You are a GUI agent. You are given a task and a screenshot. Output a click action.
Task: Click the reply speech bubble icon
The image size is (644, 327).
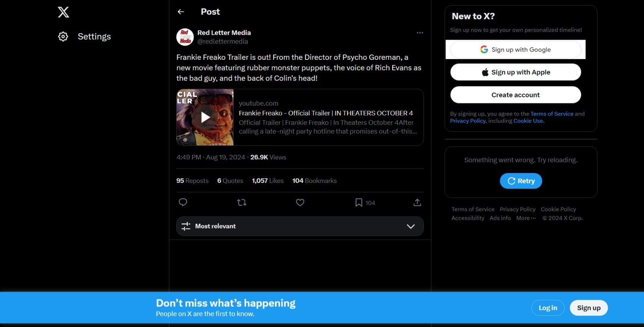tap(183, 202)
